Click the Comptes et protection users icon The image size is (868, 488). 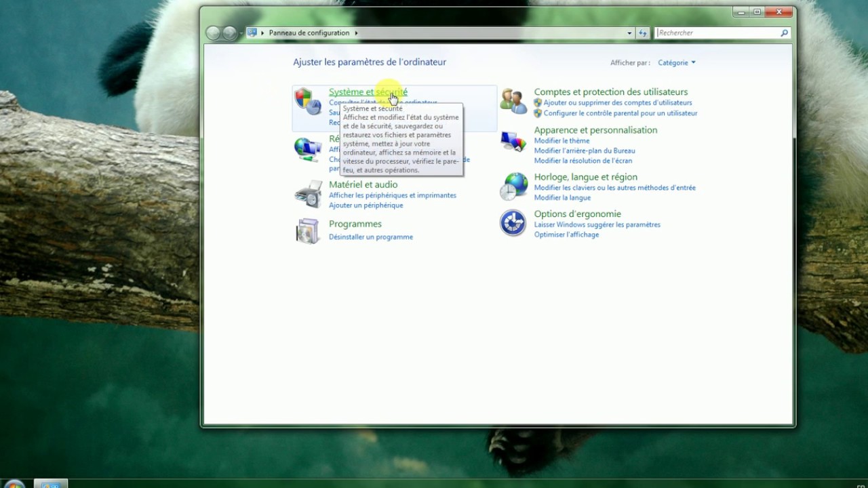(513, 101)
